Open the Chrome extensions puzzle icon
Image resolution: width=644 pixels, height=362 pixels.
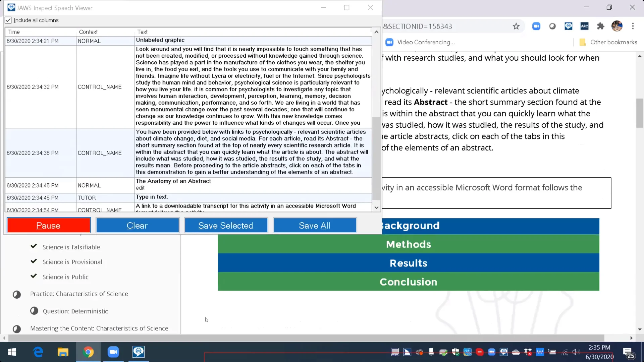[600, 26]
